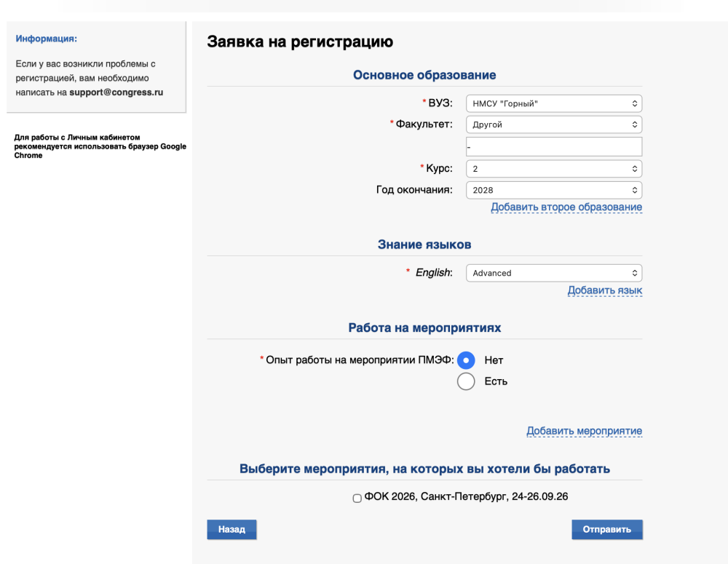Screen dimensions: 728x564
Task: Click the faculty text field containing a dash
Action: click(554, 147)
